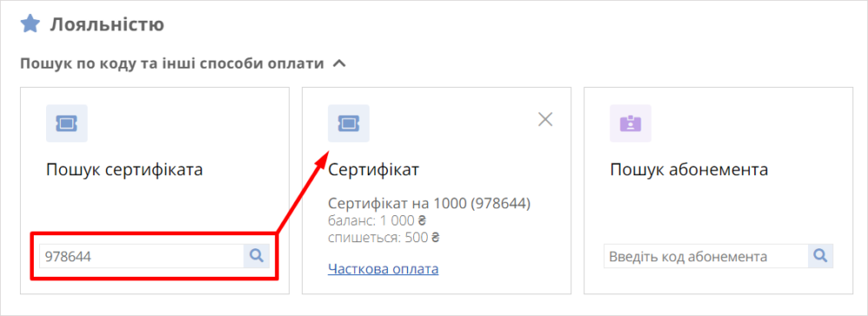This screenshot has height=316, width=868.
Task: Click the Сертифікат card title
Action: pyautogui.click(x=373, y=169)
